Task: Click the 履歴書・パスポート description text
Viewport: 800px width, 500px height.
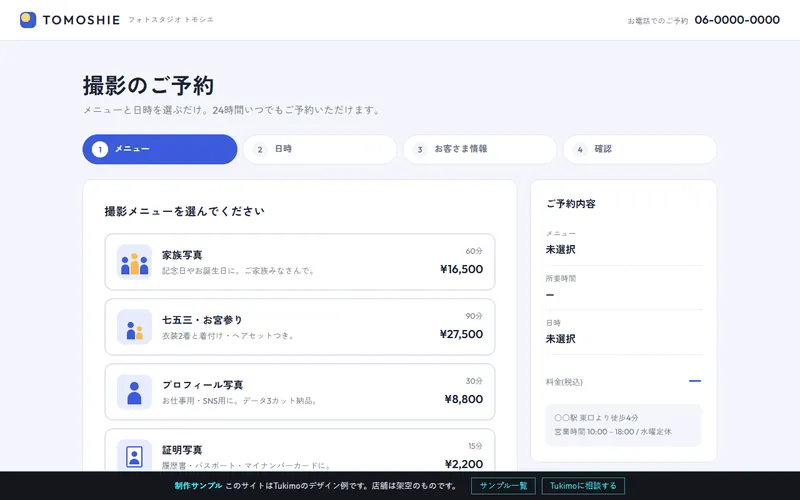Action: pyautogui.click(x=247, y=466)
